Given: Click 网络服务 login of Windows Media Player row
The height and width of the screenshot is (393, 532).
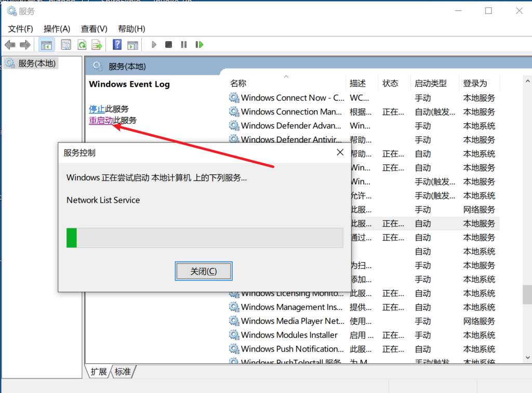Looking at the screenshot, I should coord(479,321).
